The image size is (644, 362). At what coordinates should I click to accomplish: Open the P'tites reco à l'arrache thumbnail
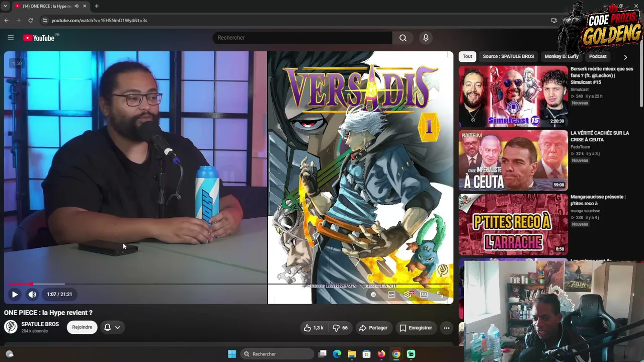click(513, 224)
